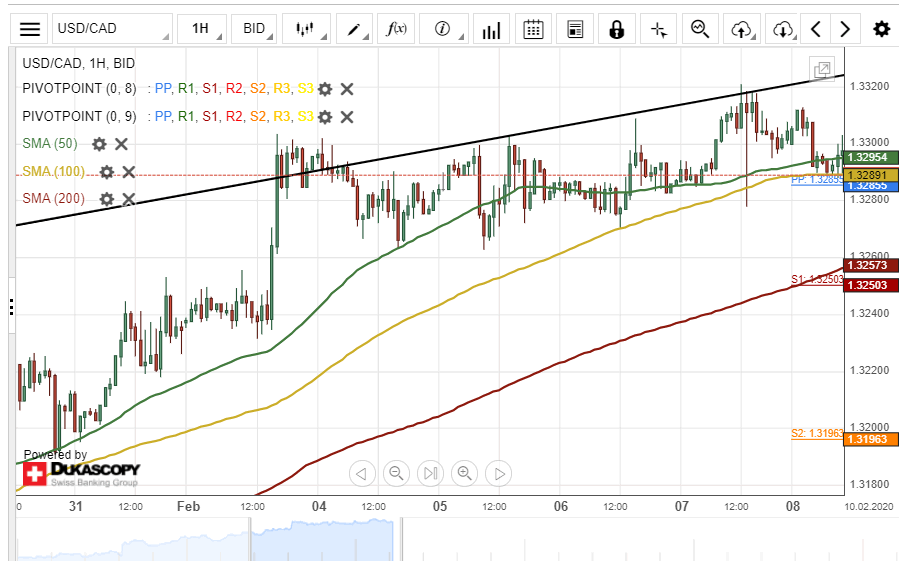The height and width of the screenshot is (568, 901).
Task: Click the highlighted range in overview navigator
Action: [325, 540]
